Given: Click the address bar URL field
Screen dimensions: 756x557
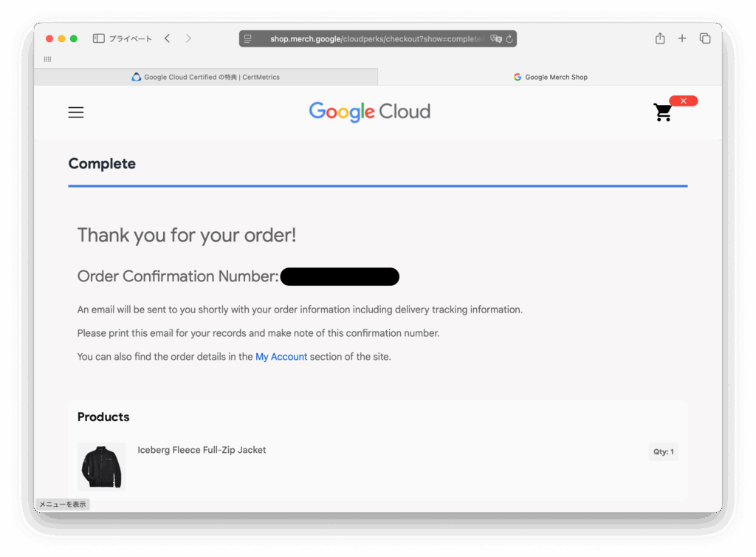Looking at the screenshot, I should click(377, 38).
